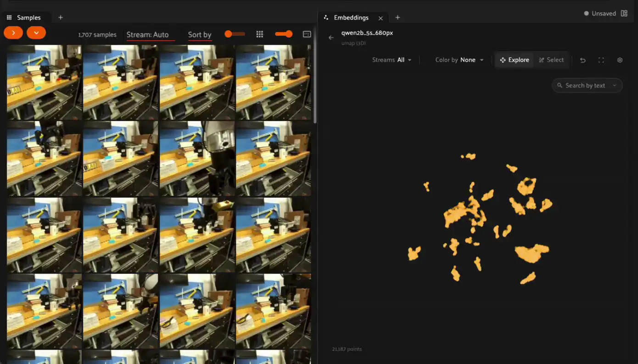Click the orange right-chevron button

(13, 33)
